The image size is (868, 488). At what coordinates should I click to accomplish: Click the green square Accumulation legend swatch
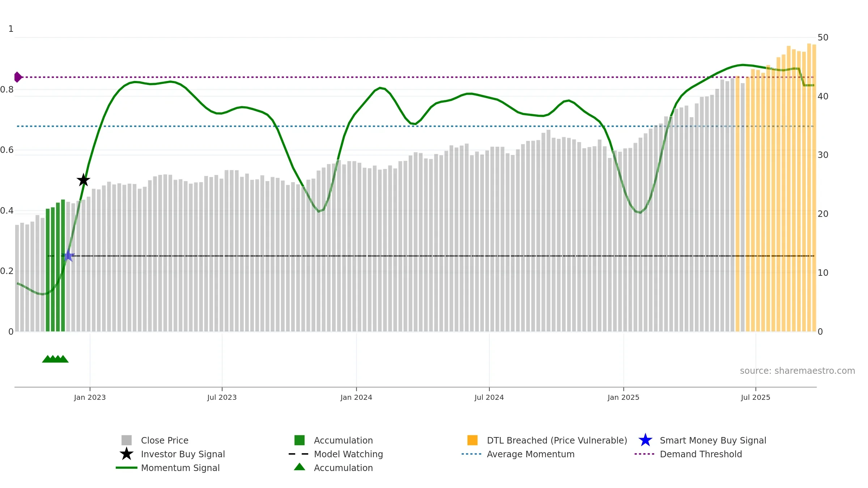[299, 440]
